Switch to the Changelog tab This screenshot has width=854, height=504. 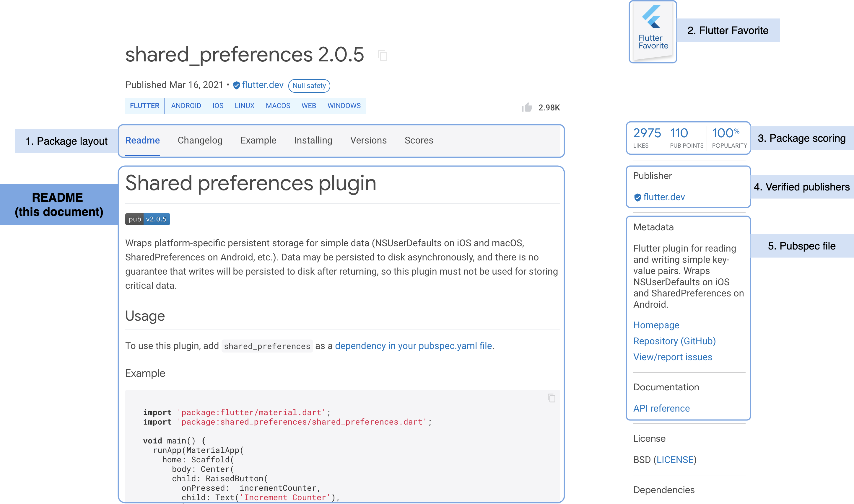pos(200,140)
